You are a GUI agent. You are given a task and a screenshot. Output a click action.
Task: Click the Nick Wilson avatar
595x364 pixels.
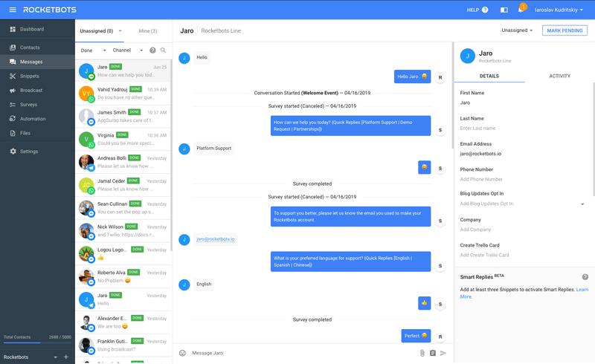86,230
